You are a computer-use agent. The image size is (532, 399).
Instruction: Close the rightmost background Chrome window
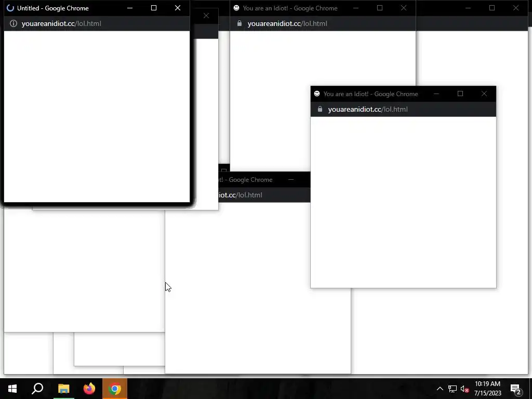(516, 8)
